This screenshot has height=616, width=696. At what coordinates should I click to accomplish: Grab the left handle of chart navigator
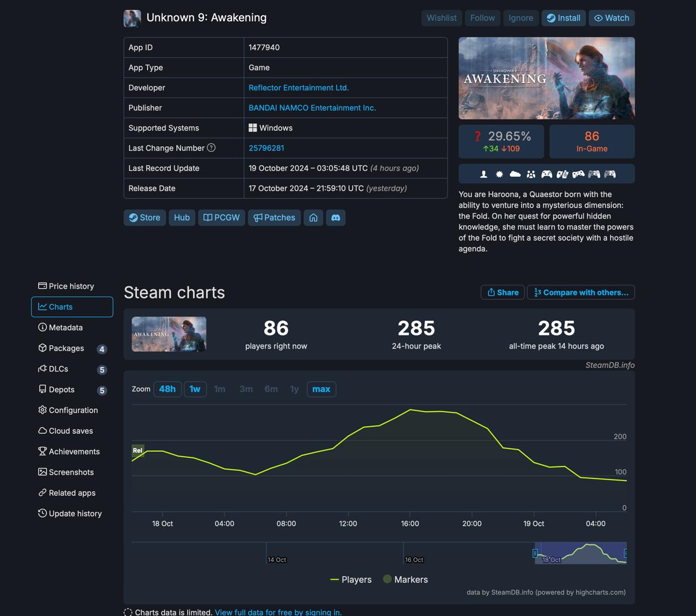click(x=535, y=553)
